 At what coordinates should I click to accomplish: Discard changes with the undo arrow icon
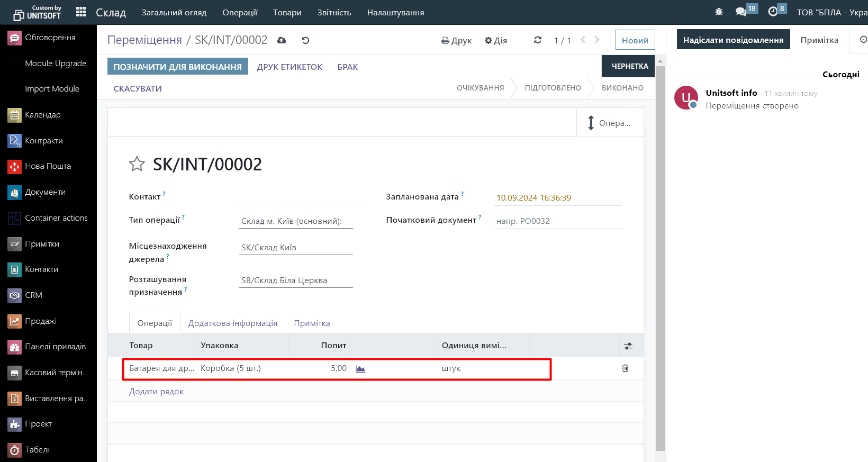[305, 40]
